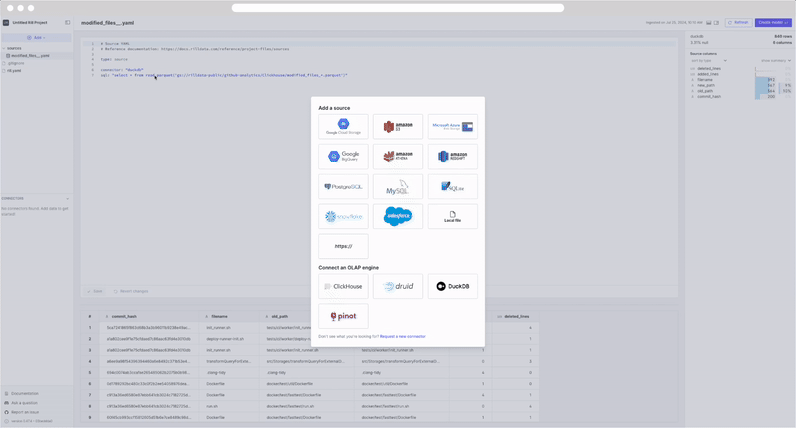Choose Amazon Athena connector
This screenshot has height=428, width=796.
(x=398, y=156)
